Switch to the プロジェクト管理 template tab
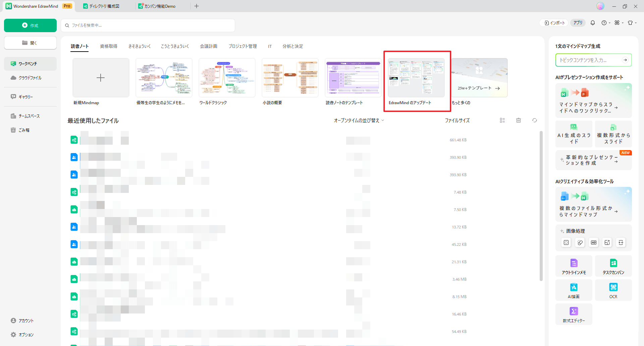Image resolution: width=644 pixels, height=346 pixels. click(243, 46)
